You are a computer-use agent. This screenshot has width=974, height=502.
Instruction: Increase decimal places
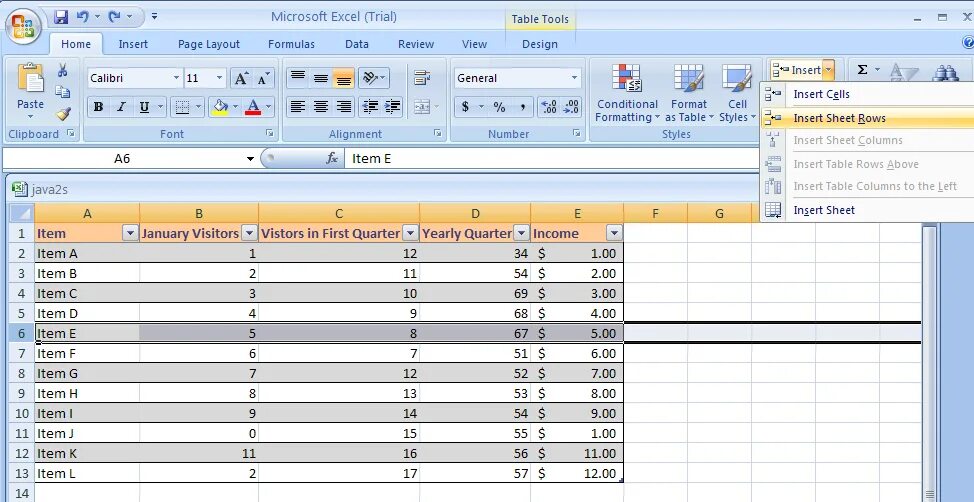pyautogui.click(x=548, y=107)
